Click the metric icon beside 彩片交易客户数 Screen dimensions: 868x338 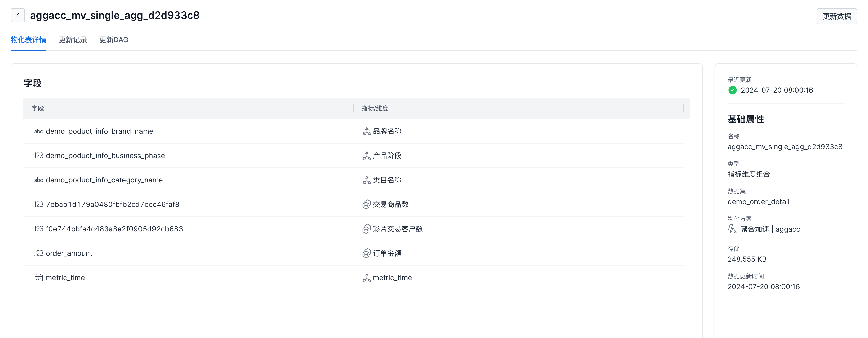tap(366, 229)
